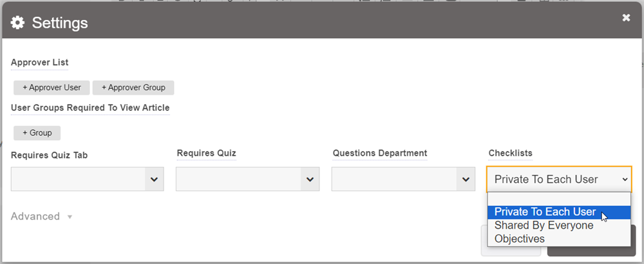Close the Settings dialog
This screenshot has width=644, height=264.
tap(626, 18)
